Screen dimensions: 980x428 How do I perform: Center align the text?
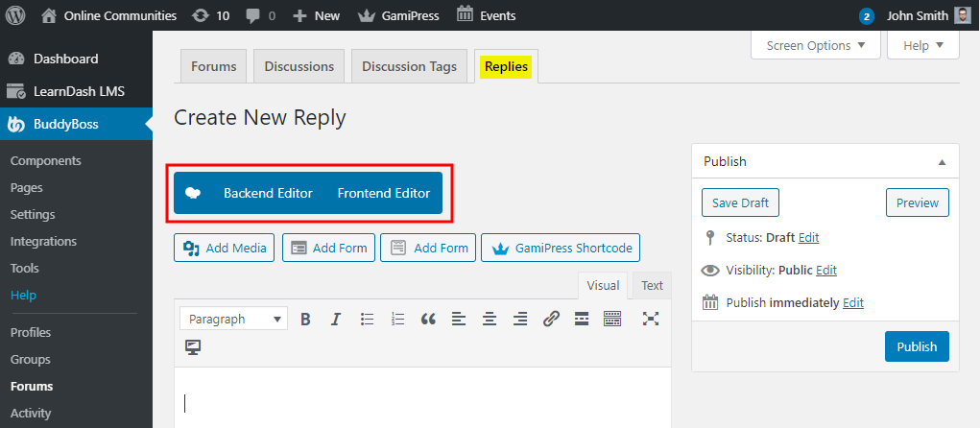490,320
